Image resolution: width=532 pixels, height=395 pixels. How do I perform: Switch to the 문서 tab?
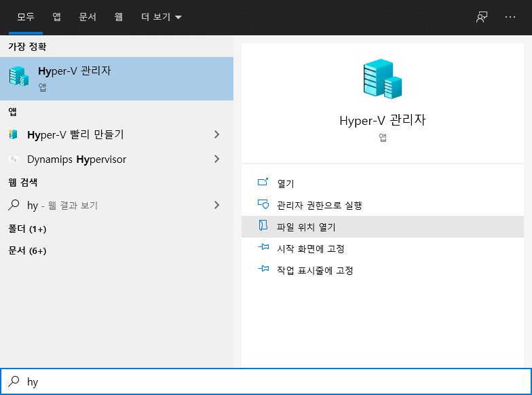(x=87, y=17)
